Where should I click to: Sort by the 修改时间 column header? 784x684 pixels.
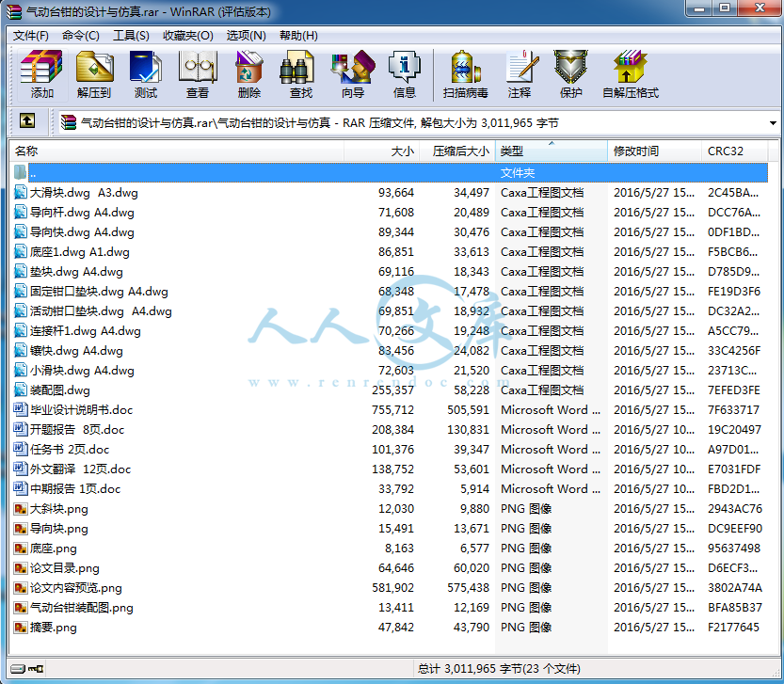click(x=654, y=151)
